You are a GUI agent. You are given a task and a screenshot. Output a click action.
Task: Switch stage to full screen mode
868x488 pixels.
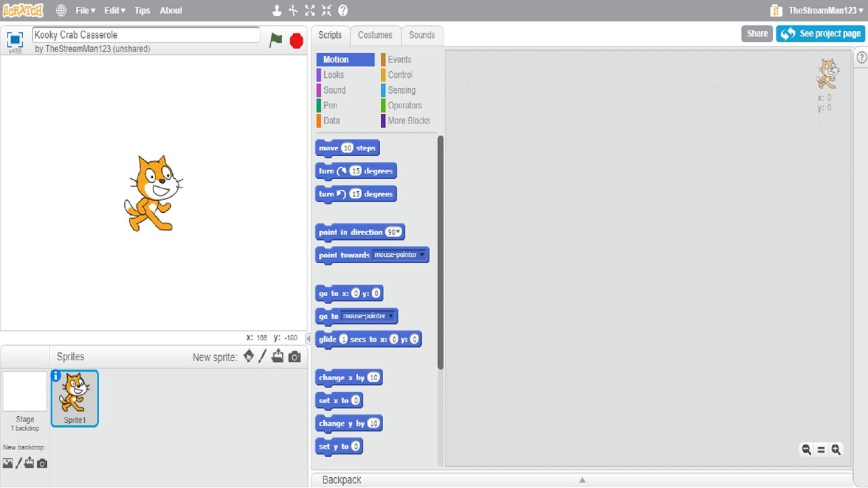15,39
